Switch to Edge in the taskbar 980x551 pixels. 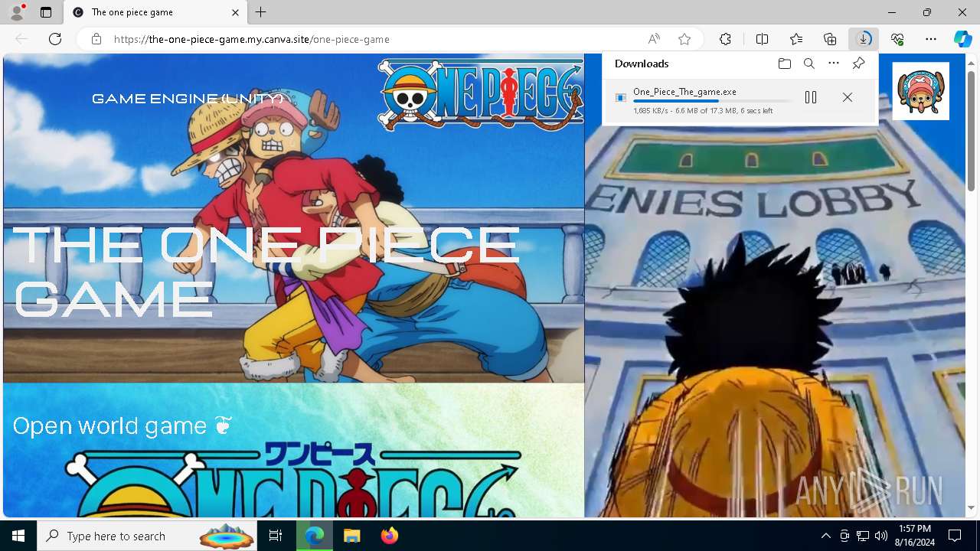click(315, 536)
